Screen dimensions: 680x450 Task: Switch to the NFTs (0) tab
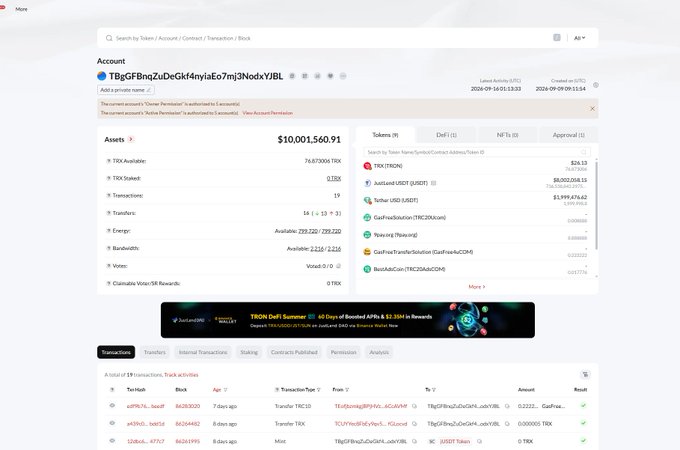(507, 135)
